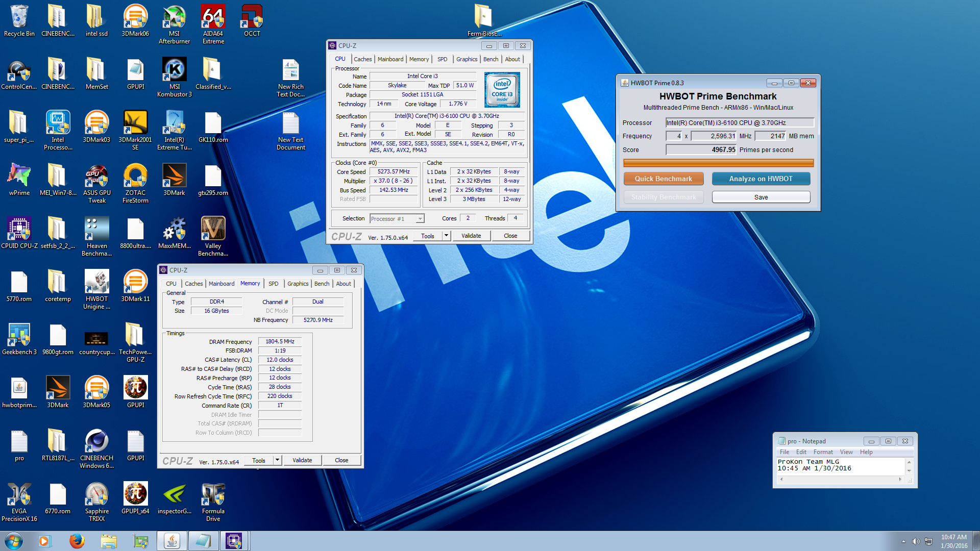
Task: Open Processor #1 selection dropdown
Action: point(397,218)
